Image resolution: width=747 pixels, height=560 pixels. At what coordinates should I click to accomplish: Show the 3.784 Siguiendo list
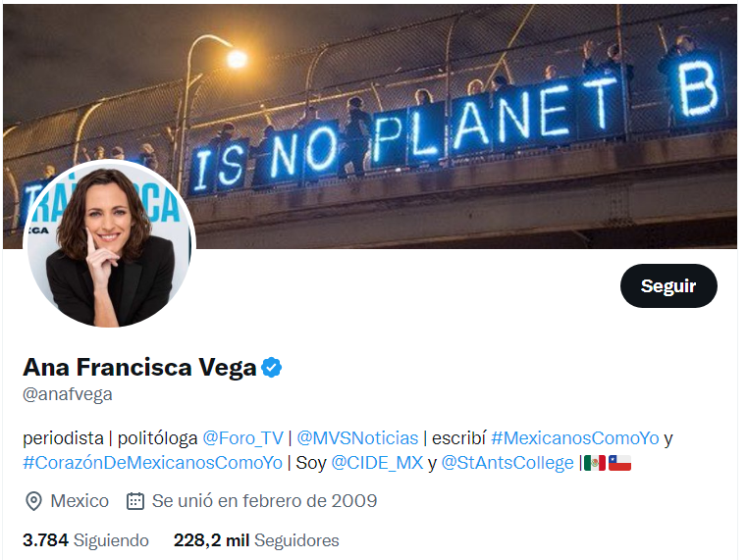click(85, 540)
